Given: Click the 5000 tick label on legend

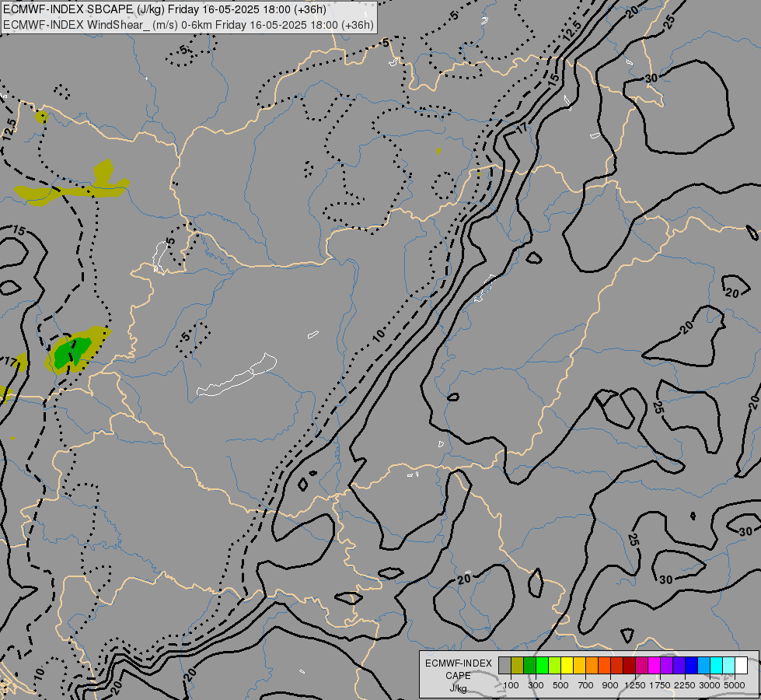Looking at the screenshot, I should coord(735,685).
